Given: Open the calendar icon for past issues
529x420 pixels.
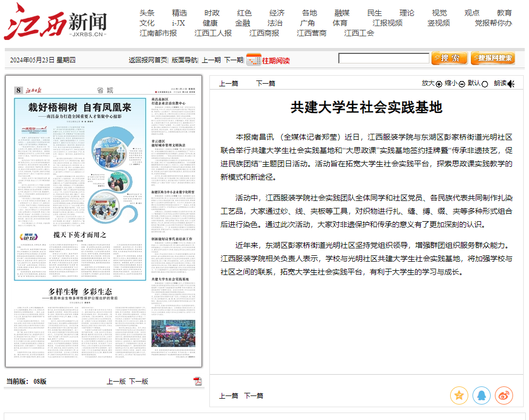Looking at the screenshot, I should (253, 60).
